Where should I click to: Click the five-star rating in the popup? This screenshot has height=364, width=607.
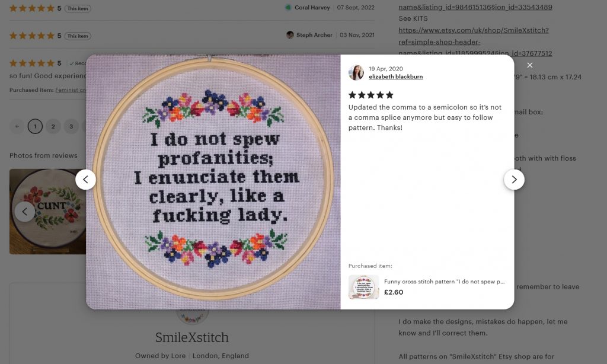(x=370, y=95)
